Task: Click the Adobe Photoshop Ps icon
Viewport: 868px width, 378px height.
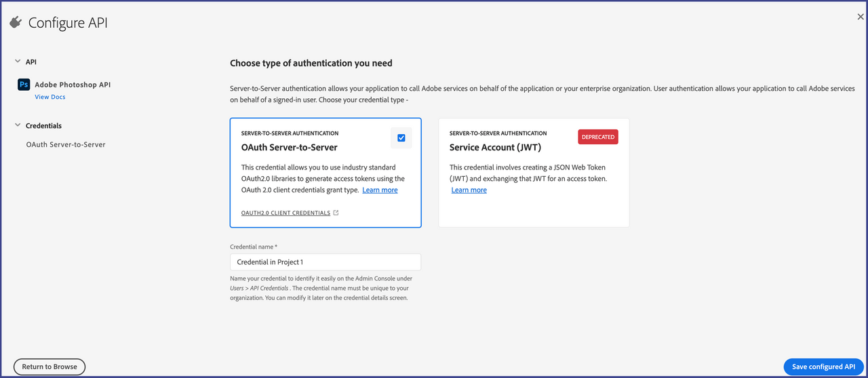Action: coord(24,85)
